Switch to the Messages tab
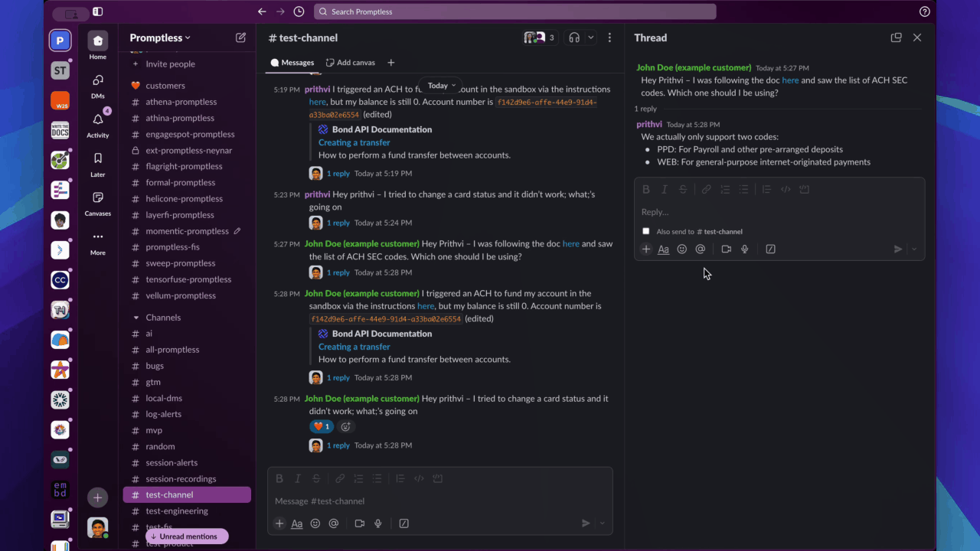The width and height of the screenshot is (980, 551). (x=292, y=63)
